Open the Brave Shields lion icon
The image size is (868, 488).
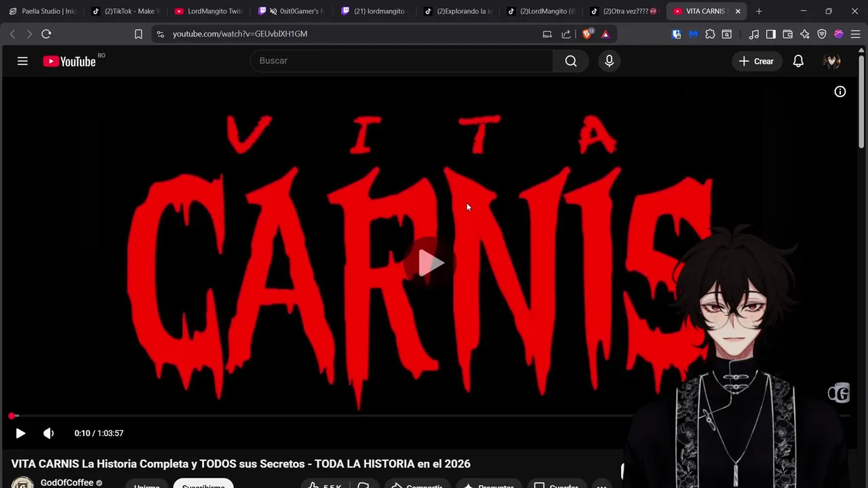tap(587, 34)
